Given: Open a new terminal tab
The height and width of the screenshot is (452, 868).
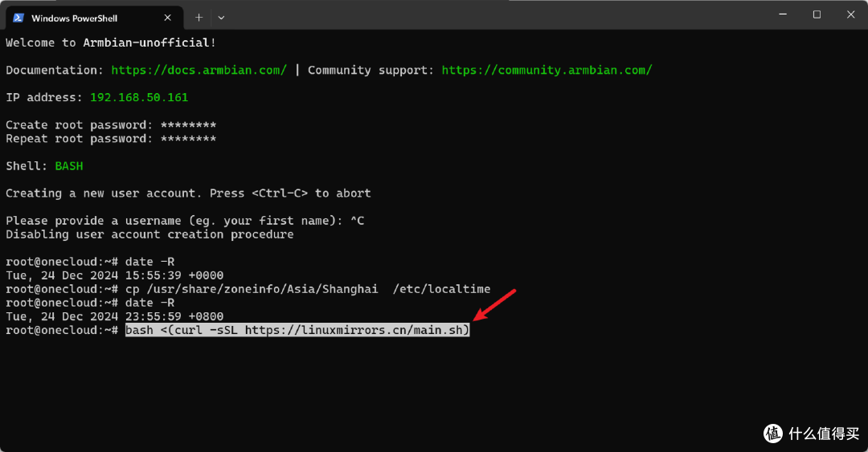Looking at the screenshot, I should 199,18.
